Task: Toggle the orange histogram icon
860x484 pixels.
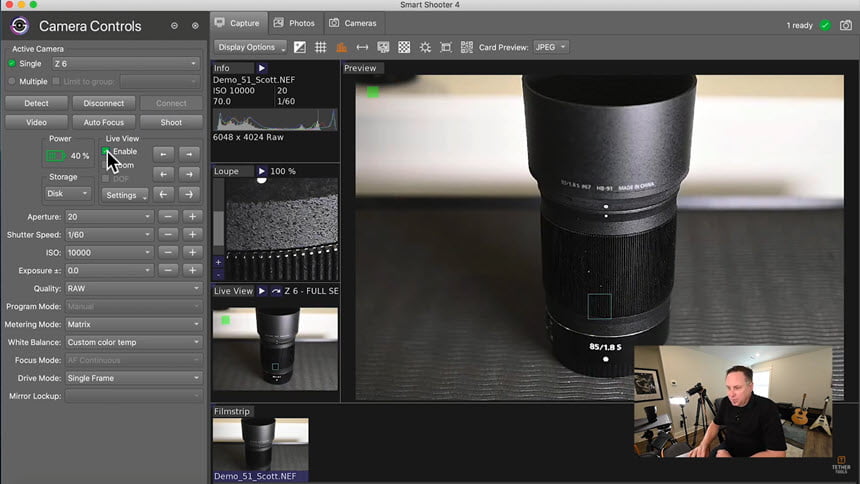Action: (341, 47)
